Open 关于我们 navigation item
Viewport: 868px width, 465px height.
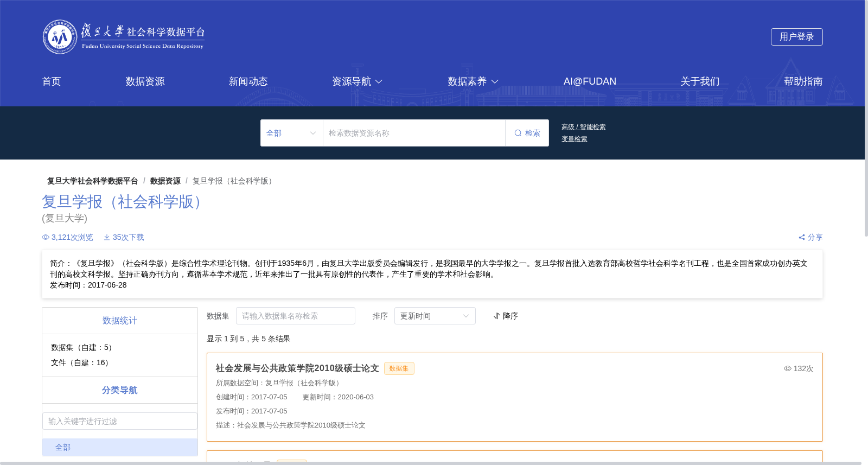coord(700,81)
